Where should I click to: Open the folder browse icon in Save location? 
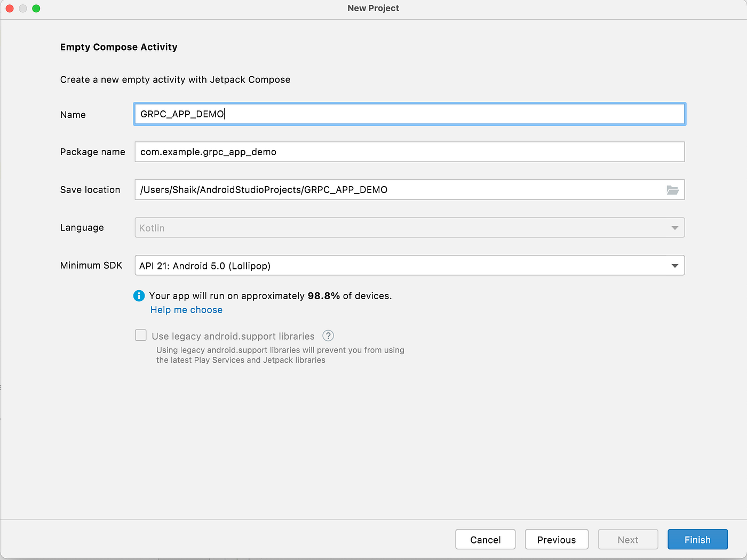672,190
